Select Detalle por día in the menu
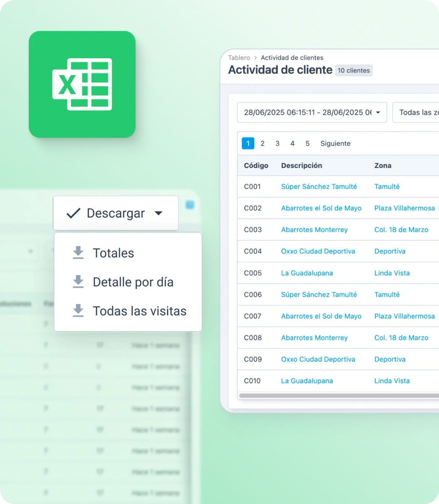This screenshot has height=504, width=439. pyautogui.click(x=133, y=282)
